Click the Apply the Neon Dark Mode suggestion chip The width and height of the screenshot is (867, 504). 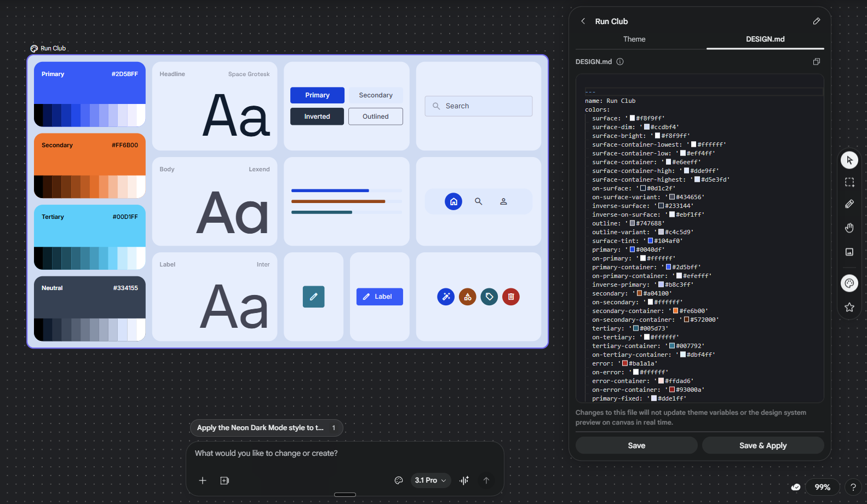(267, 428)
